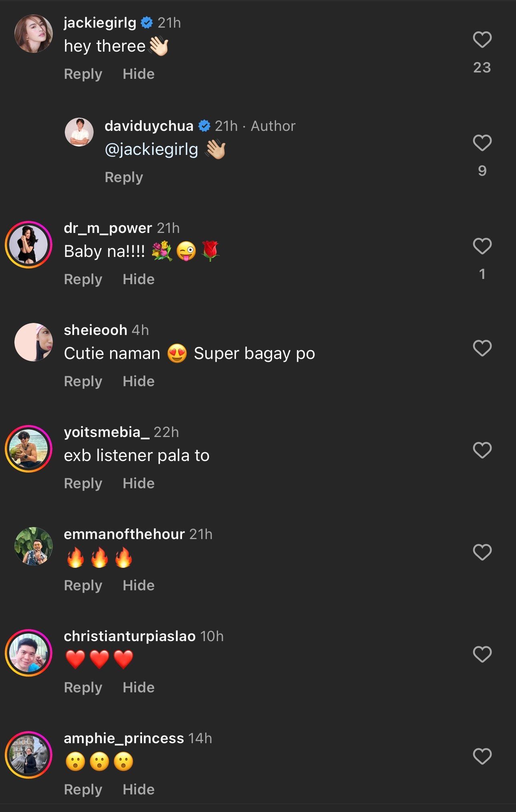Viewport: 516px width, 812px height.
Task: Reply to jackiegirlg's comment
Action: tap(83, 74)
